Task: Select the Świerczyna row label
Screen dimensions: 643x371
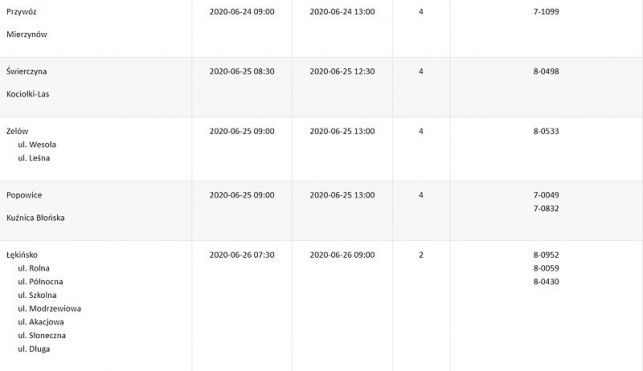Action: (27, 71)
